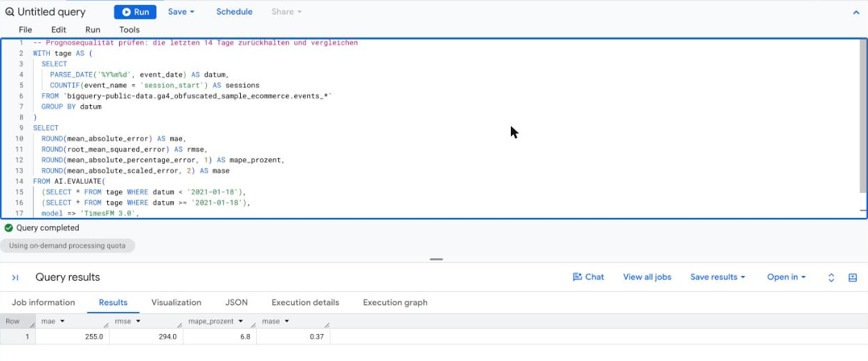The width and height of the screenshot is (868, 361).
Task: Collapse the Query results side panel arrow
Action: point(15,277)
